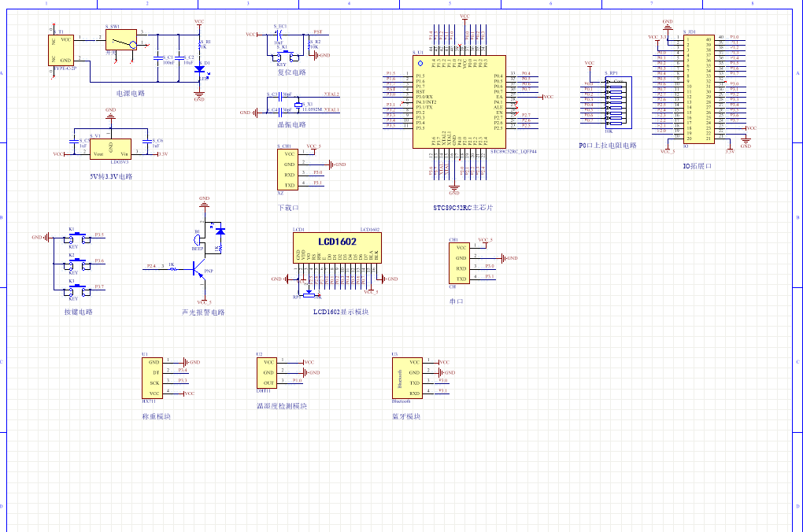The width and height of the screenshot is (803, 532).
Task: Click the K1 key switch on P3.5
Action: click(72, 238)
